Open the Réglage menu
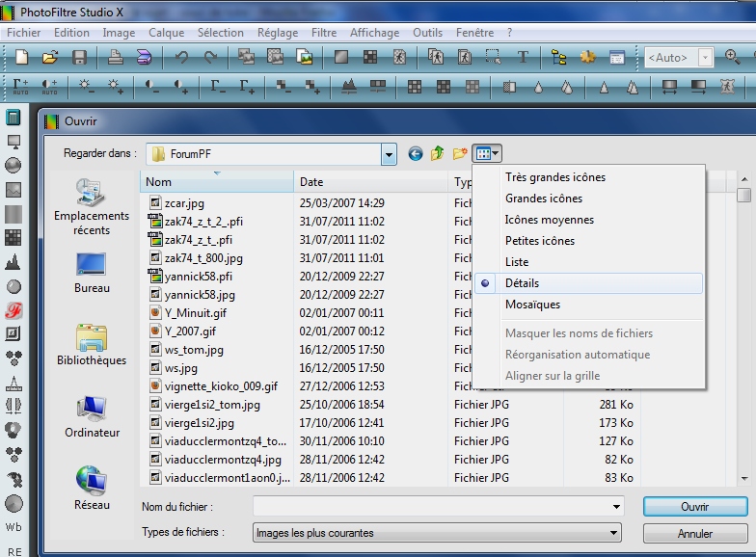 (278, 33)
